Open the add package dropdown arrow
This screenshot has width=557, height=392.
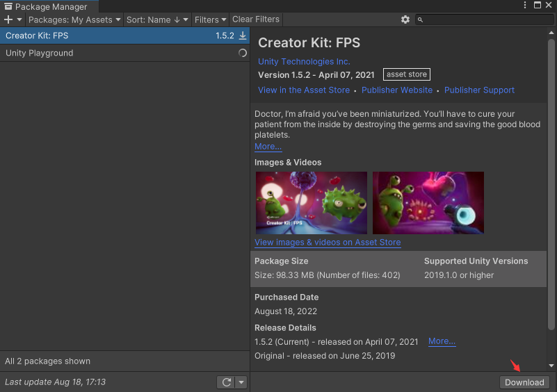point(19,20)
